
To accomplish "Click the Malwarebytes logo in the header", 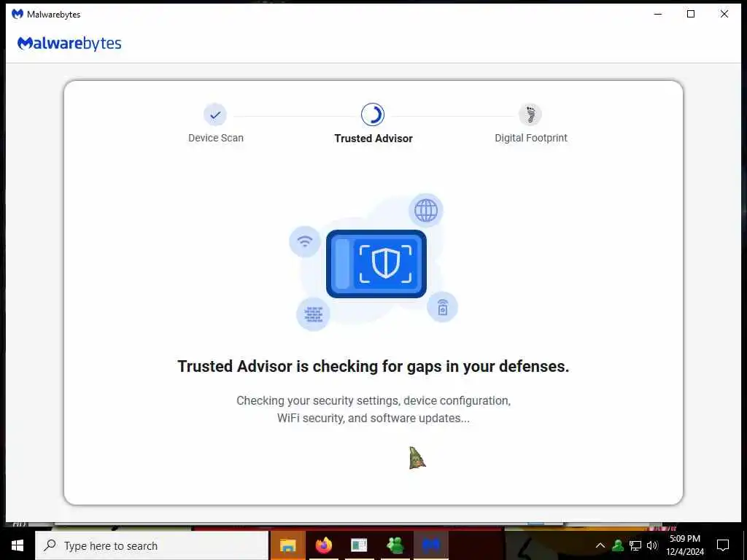I will [69, 43].
